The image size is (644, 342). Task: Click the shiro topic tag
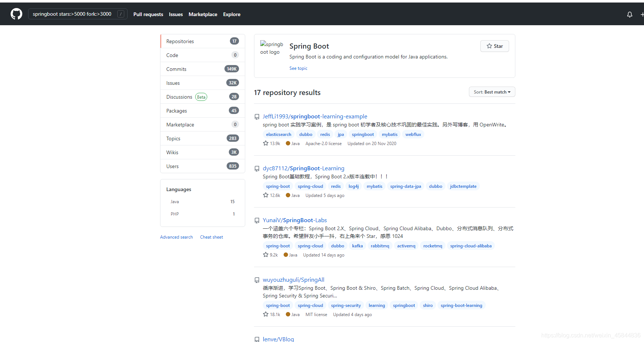point(428,305)
